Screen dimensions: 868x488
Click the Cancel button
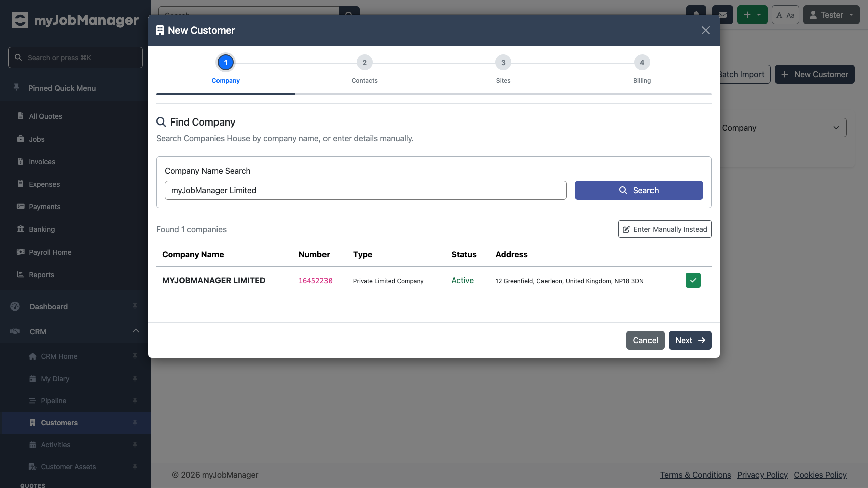pos(645,340)
